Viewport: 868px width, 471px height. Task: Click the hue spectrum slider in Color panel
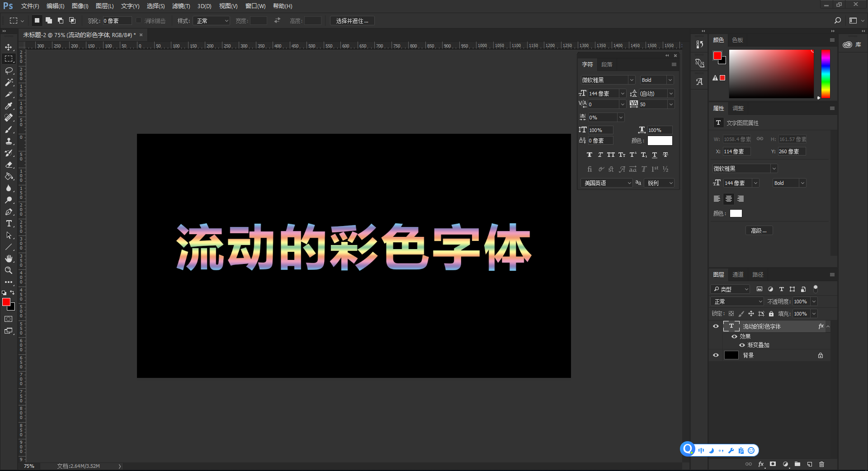[x=826, y=74]
